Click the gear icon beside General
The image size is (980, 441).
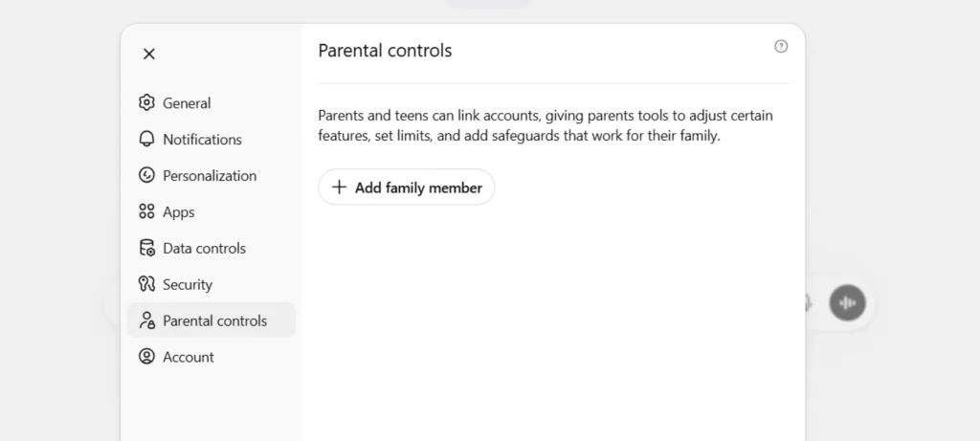pyautogui.click(x=146, y=102)
